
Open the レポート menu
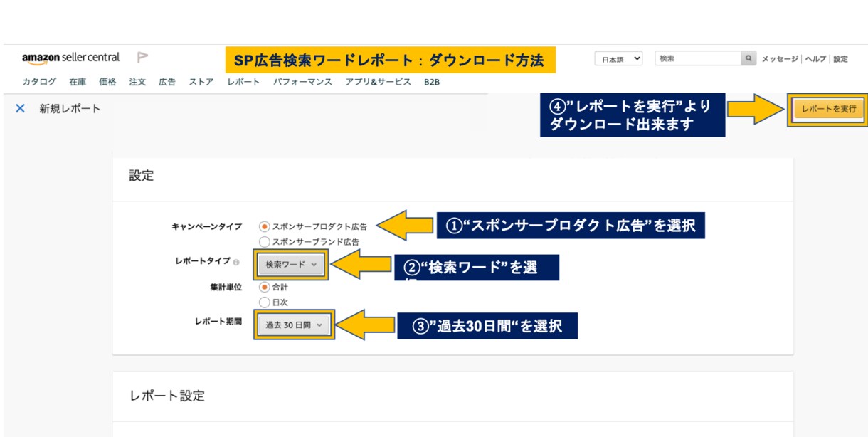pos(243,82)
